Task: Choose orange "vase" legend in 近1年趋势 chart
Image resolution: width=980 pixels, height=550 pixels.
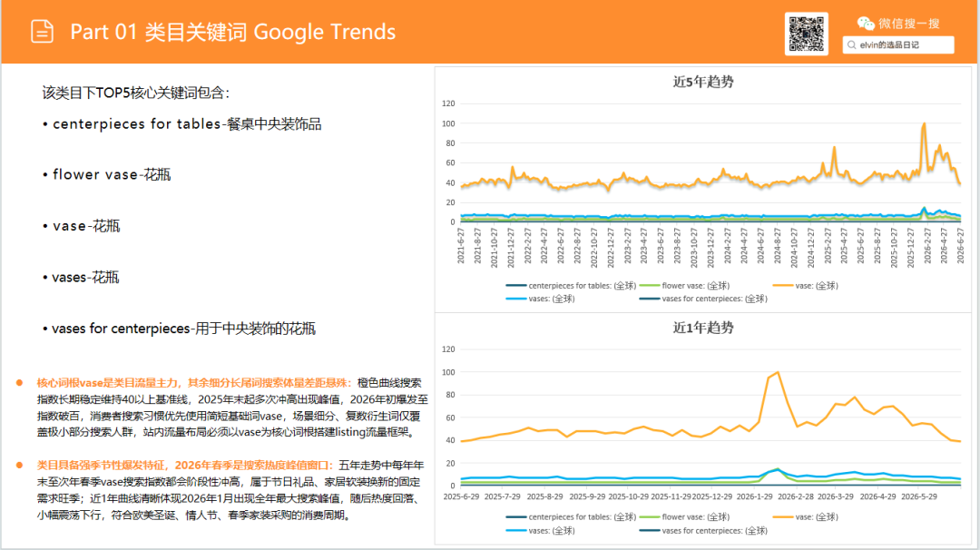Action: (806, 517)
